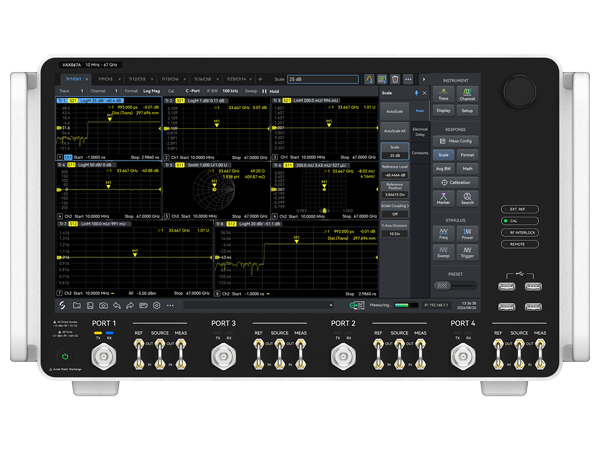Expand the collapse arrow beside the three-dots menu
Image resolution: width=600 pixels, height=450 pixels.
[424, 79]
